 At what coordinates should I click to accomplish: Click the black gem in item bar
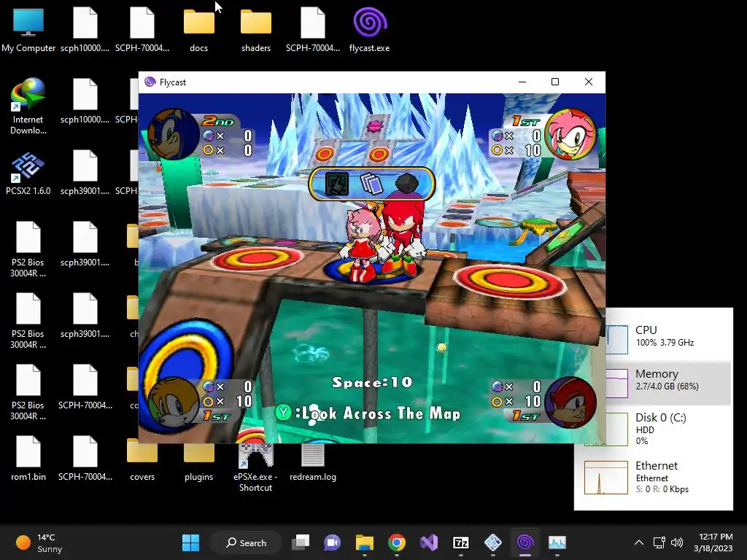pyautogui.click(x=407, y=183)
